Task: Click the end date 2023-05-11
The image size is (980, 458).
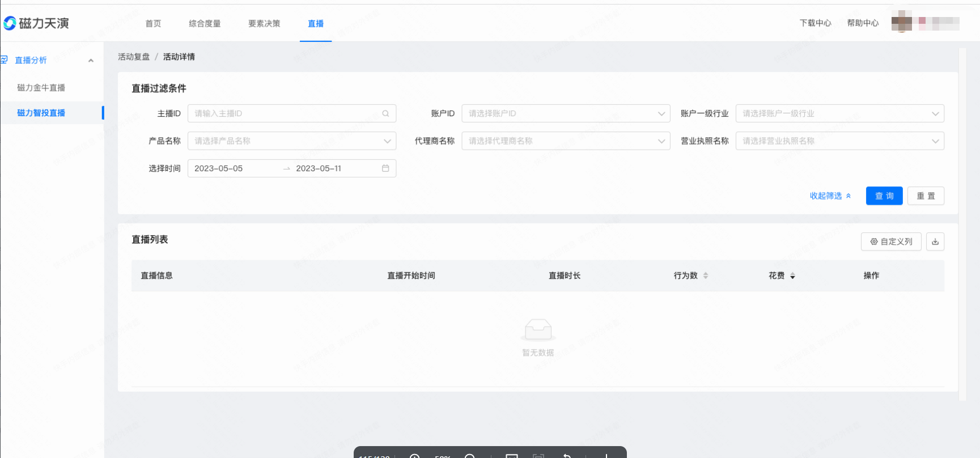Action: 319,168
